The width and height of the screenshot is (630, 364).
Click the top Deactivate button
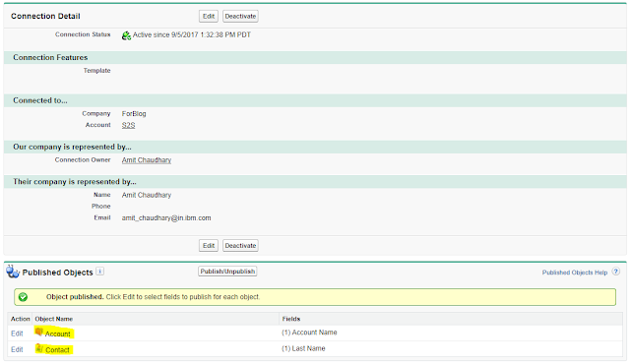tap(240, 16)
